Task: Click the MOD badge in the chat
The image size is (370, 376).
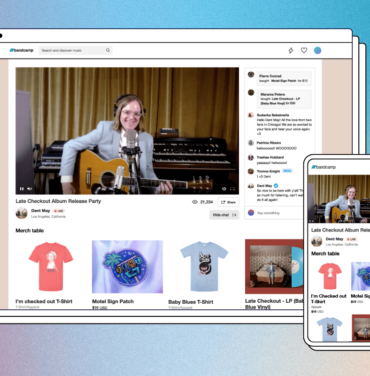Action: [287, 171]
